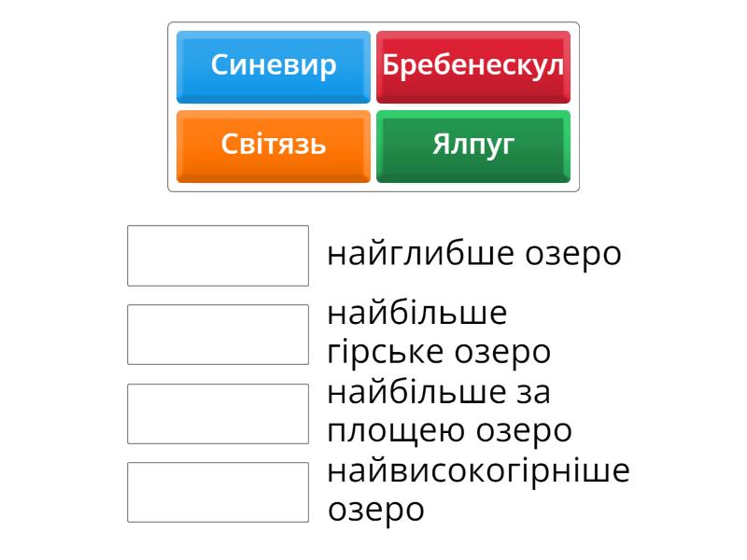747x560 pixels.
Task: Choose the Ялпуг answer tile
Action: point(473,146)
